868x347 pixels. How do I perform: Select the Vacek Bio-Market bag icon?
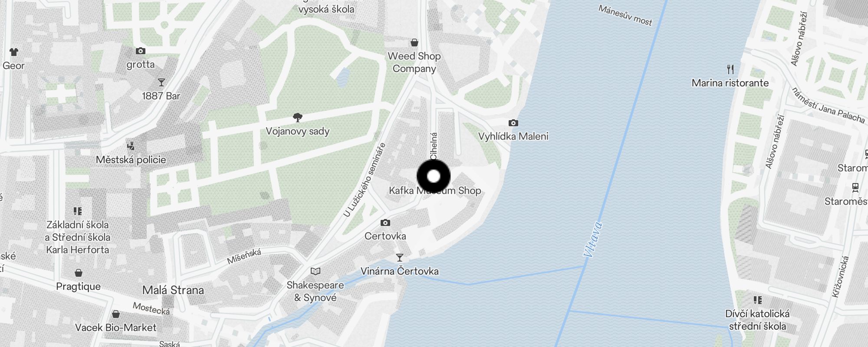coord(116,314)
